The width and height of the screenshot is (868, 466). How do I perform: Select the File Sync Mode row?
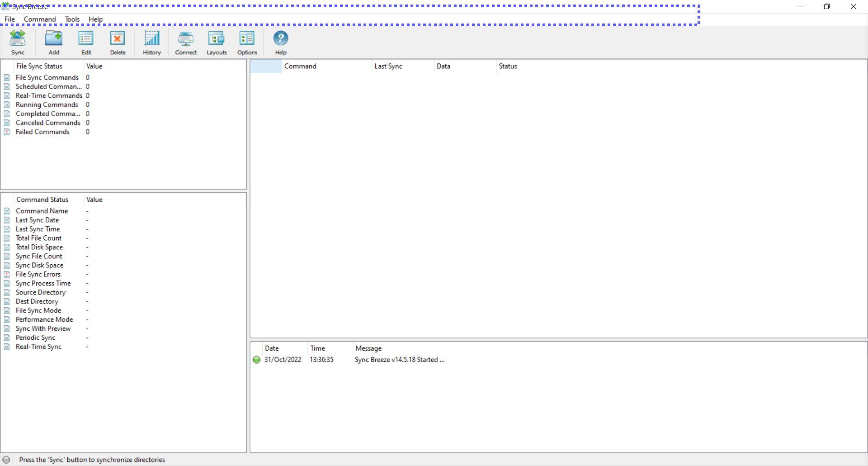[123, 310]
